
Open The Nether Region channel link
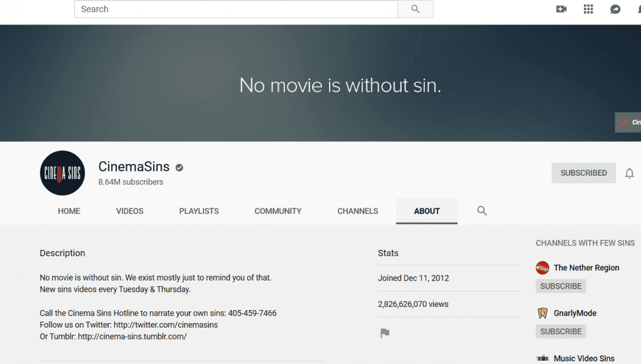coord(586,267)
